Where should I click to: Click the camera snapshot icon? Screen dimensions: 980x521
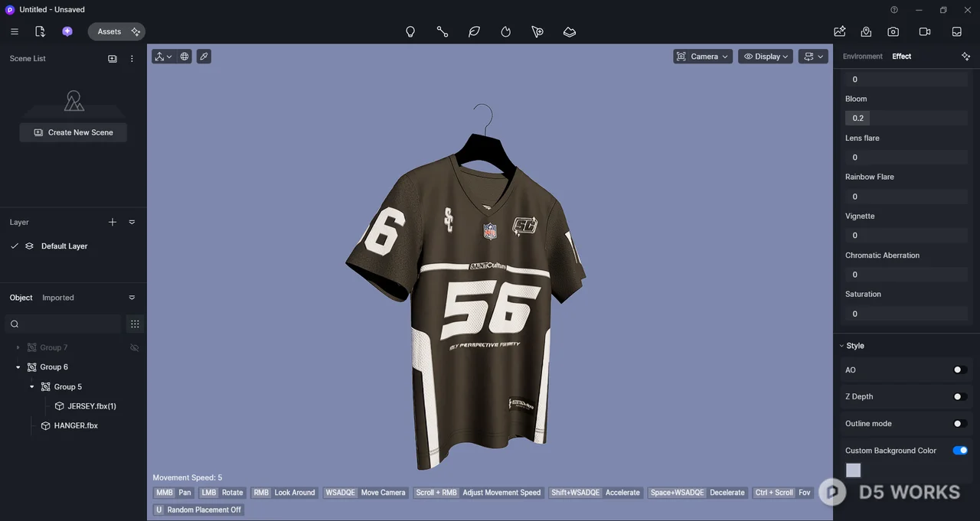(x=893, y=31)
